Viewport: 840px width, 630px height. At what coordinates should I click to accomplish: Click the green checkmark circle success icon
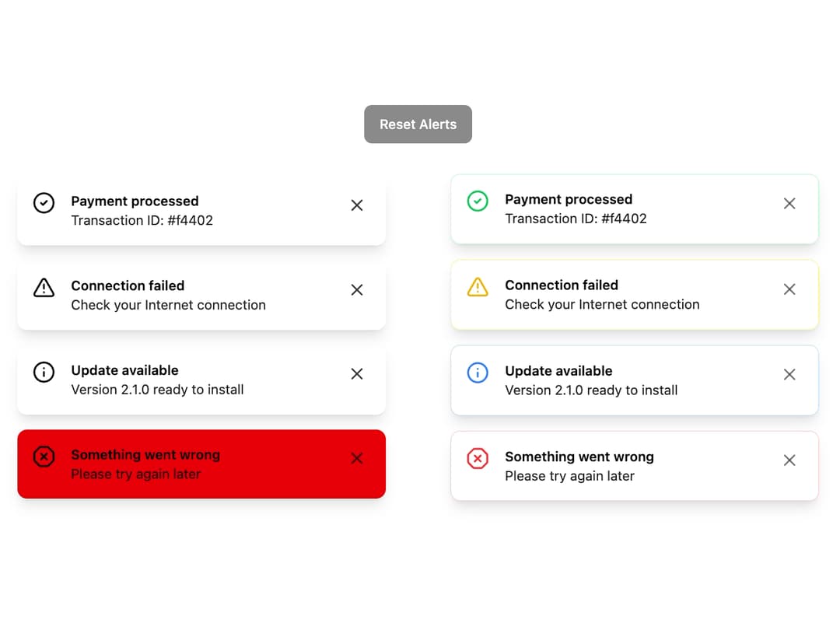point(478,201)
